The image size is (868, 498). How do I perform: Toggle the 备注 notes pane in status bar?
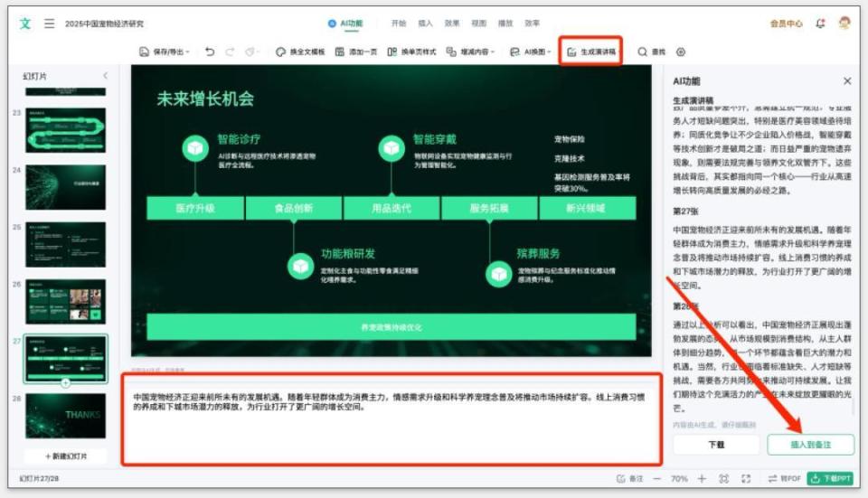[x=630, y=479]
